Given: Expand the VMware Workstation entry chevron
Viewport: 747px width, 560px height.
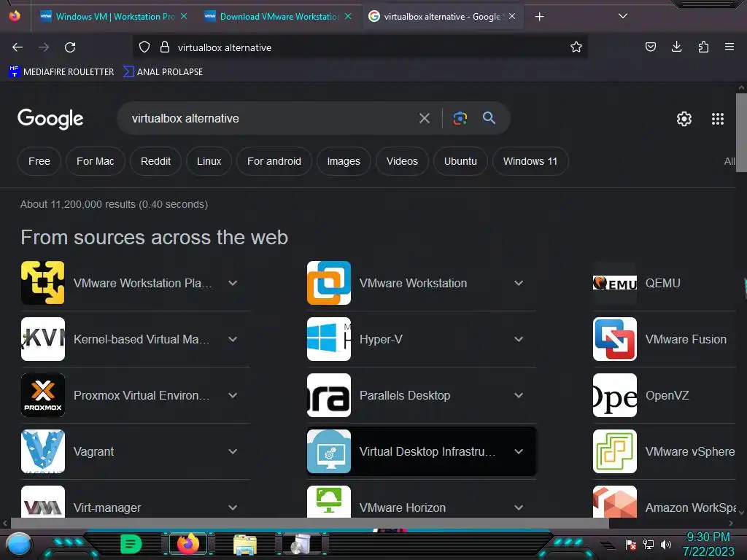Looking at the screenshot, I should pyautogui.click(x=519, y=283).
